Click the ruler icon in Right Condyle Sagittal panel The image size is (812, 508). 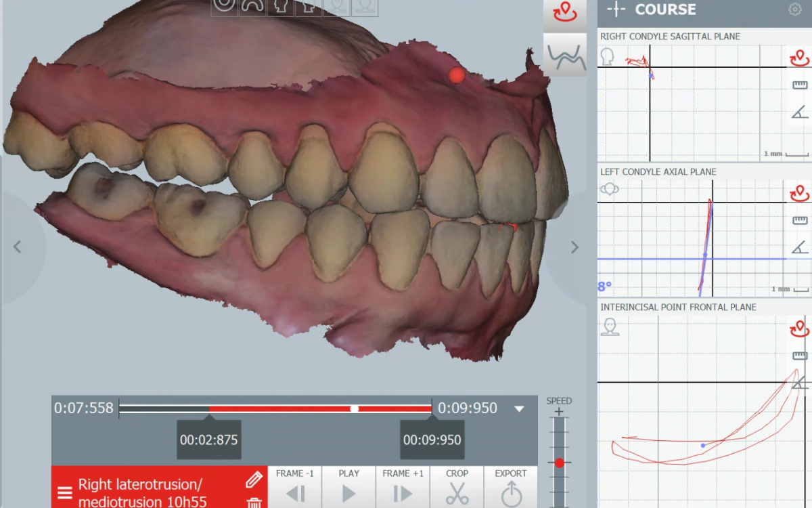[x=800, y=85]
